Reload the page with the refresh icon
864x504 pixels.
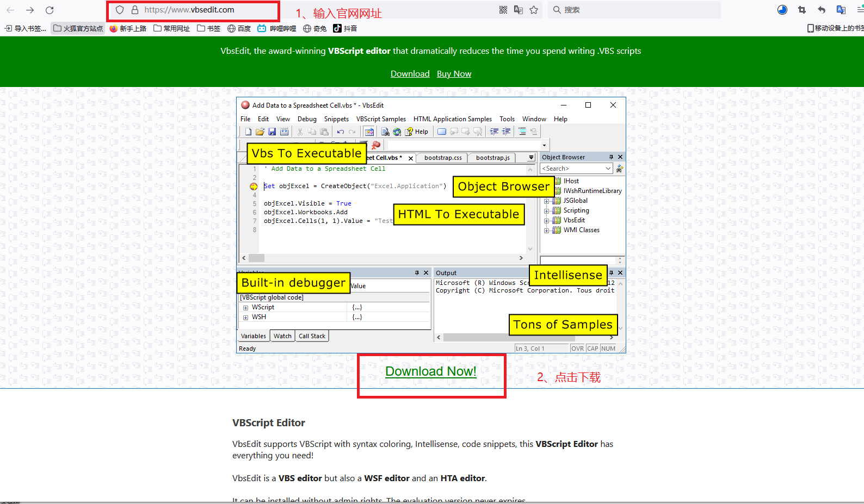coord(50,10)
